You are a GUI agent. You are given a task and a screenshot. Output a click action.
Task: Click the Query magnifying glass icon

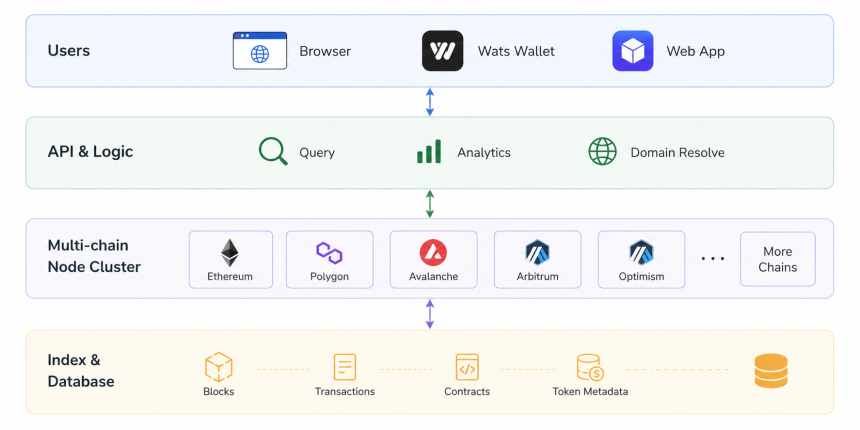pyautogui.click(x=273, y=151)
